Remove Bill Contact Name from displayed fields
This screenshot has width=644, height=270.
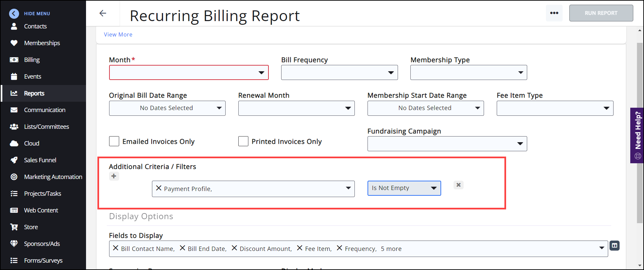115,248
